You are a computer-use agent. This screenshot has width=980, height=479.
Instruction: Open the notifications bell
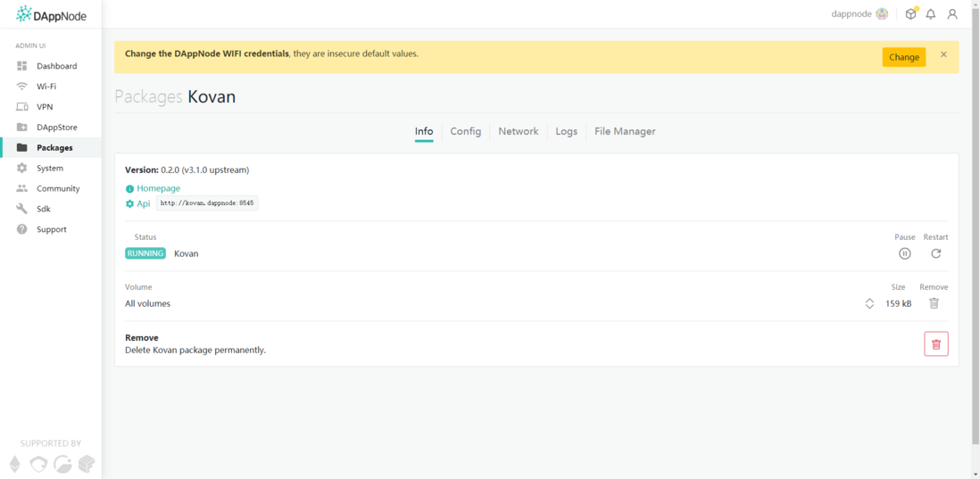point(931,14)
